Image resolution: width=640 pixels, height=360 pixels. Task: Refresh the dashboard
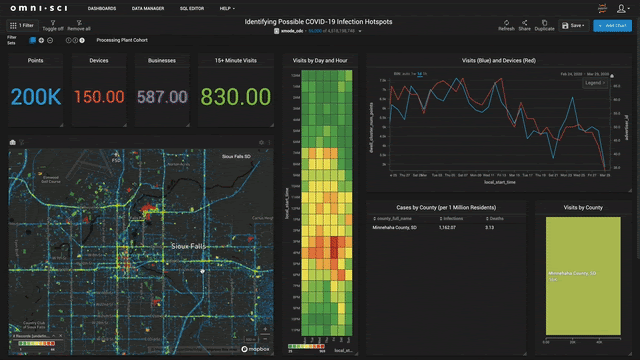(506, 25)
